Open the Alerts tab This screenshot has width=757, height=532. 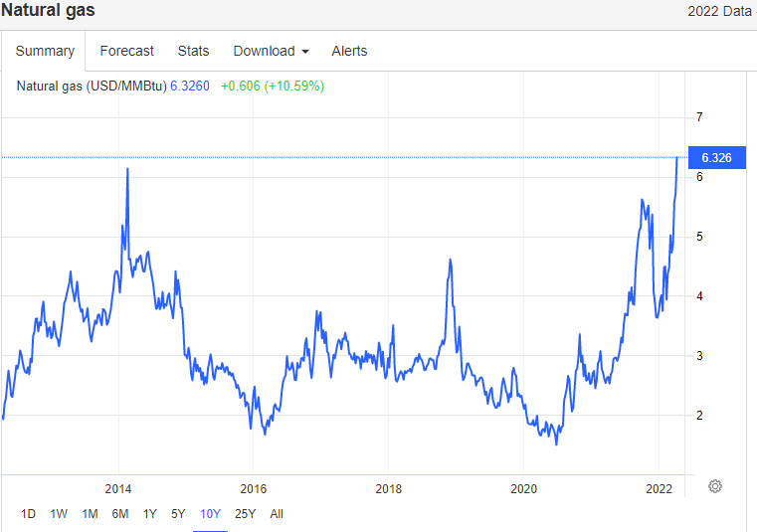pos(349,51)
